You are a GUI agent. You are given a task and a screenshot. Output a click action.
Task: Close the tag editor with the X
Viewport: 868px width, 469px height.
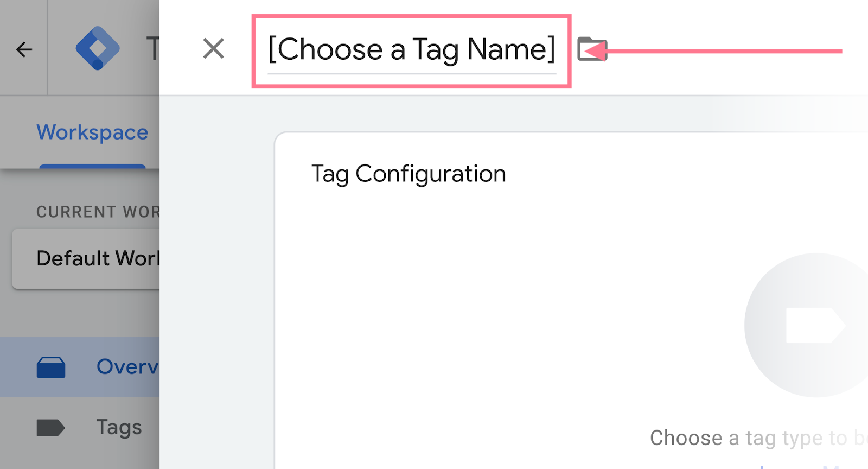click(214, 49)
